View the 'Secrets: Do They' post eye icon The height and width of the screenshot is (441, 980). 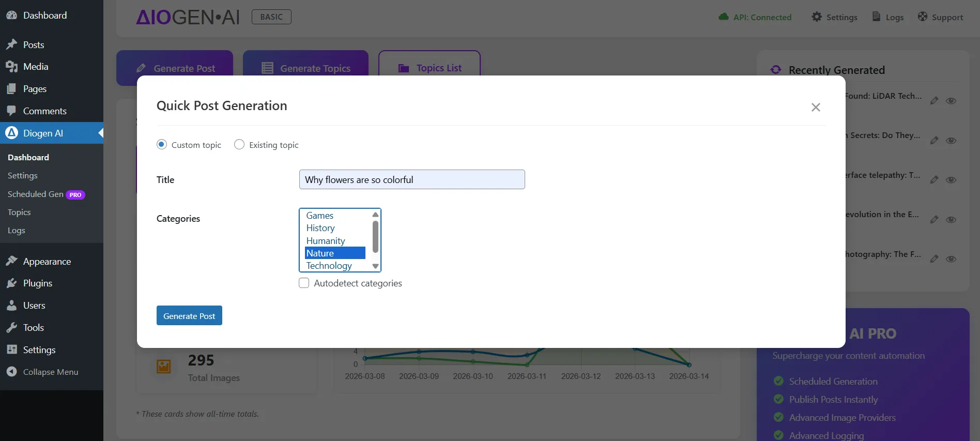pos(951,140)
